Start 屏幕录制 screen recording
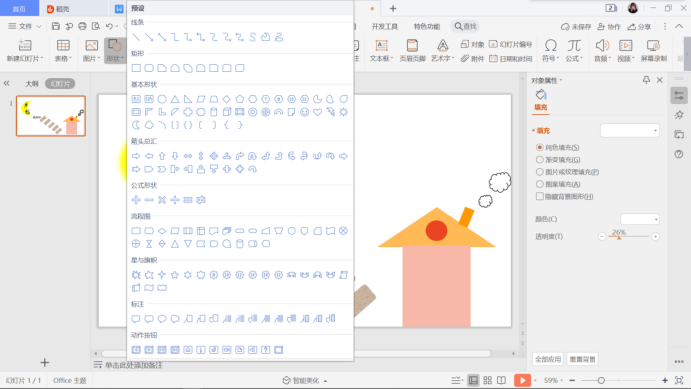Screen dimensions: 691x389 tap(654, 51)
